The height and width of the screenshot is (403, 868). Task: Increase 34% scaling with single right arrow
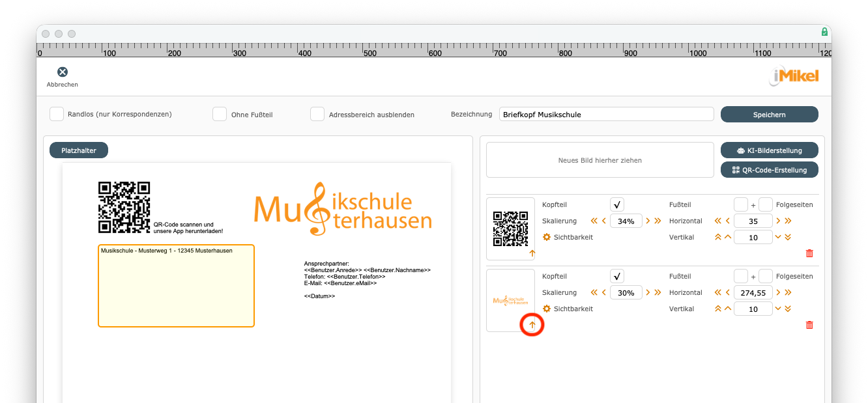[648, 221]
